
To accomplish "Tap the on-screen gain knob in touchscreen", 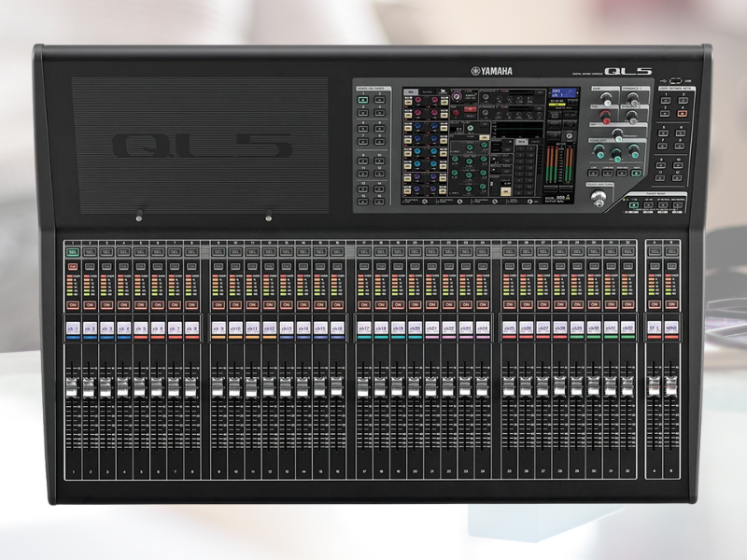I will pos(457,96).
